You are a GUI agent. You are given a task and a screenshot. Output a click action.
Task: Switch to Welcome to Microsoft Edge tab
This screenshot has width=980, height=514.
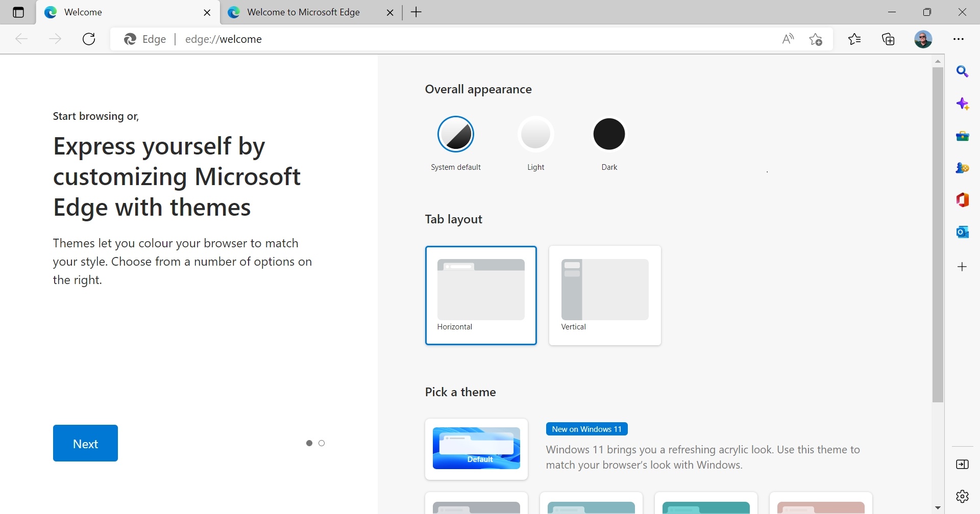pos(304,12)
